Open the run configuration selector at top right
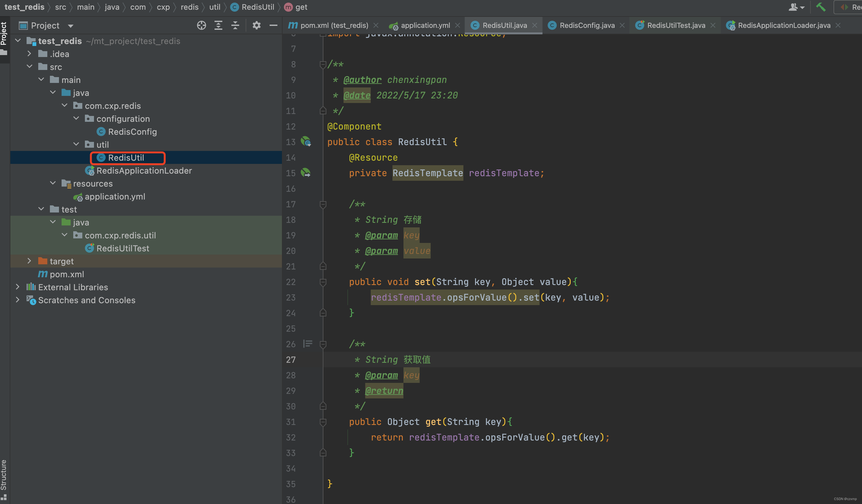Screen dimensions: 862x504 click(x=848, y=7)
